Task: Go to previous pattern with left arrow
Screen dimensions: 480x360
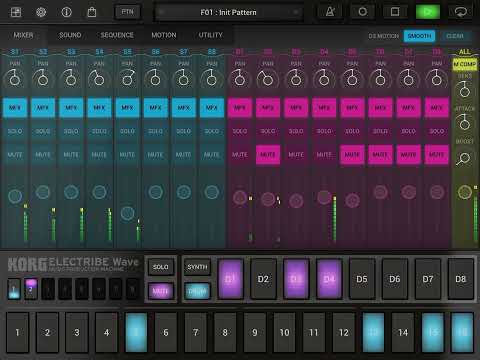Action: (162, 12)
